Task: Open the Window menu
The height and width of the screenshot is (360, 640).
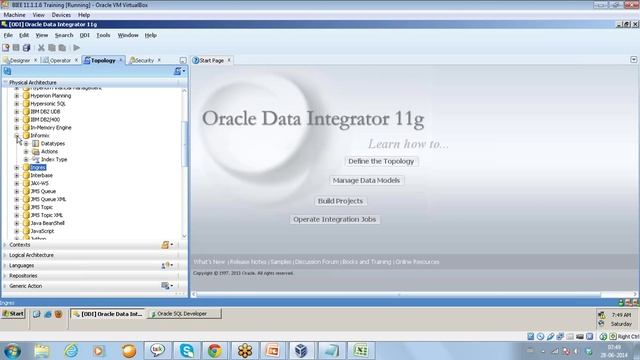Action: pyautogui.click(x=128, y=36)
